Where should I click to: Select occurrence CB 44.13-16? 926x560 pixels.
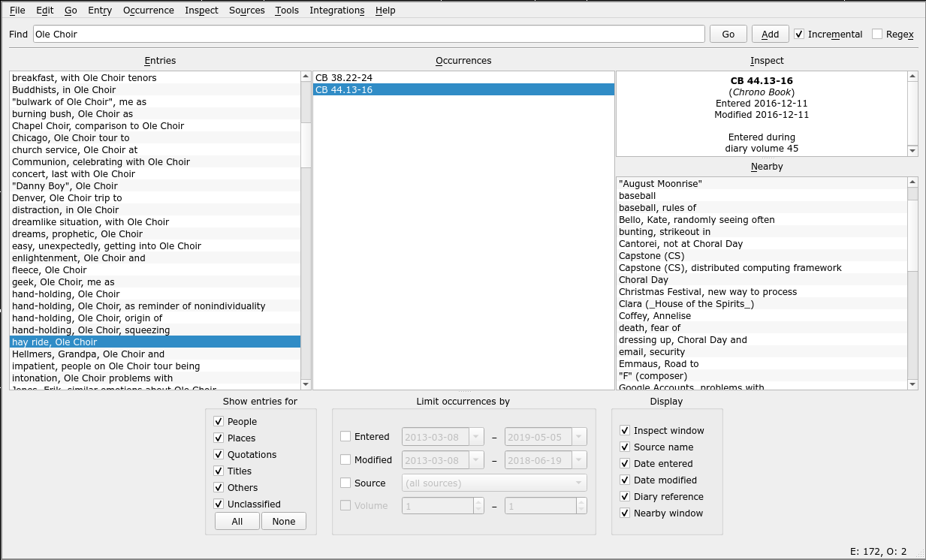pyautogui.click(x=463, y=90)
